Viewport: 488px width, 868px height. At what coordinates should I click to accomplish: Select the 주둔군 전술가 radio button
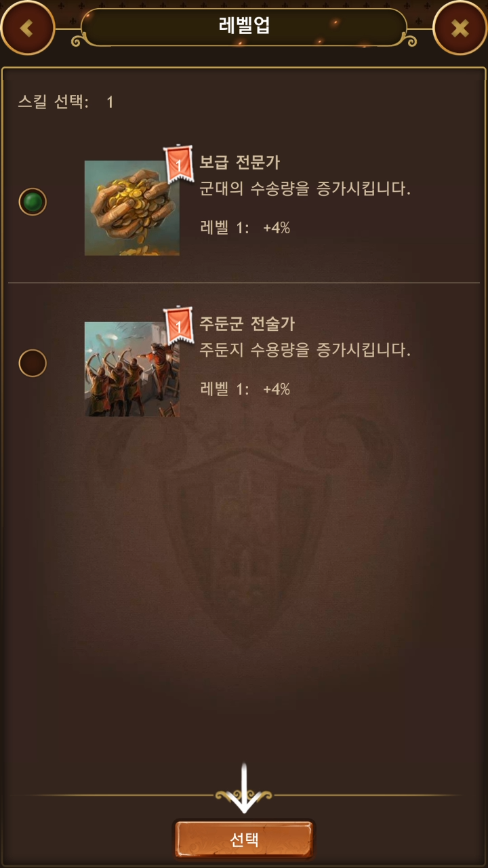click(33, 363)
